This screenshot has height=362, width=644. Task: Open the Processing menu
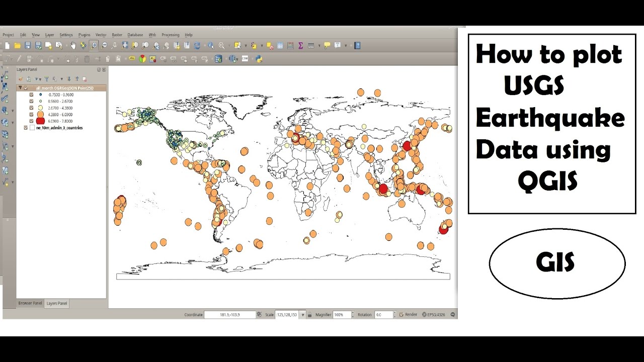click(x=170, y=35)
